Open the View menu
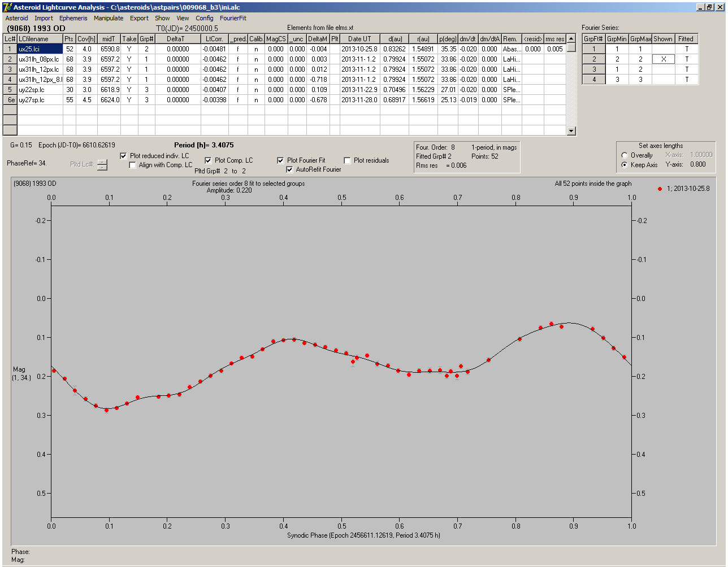 click(183, 18)
